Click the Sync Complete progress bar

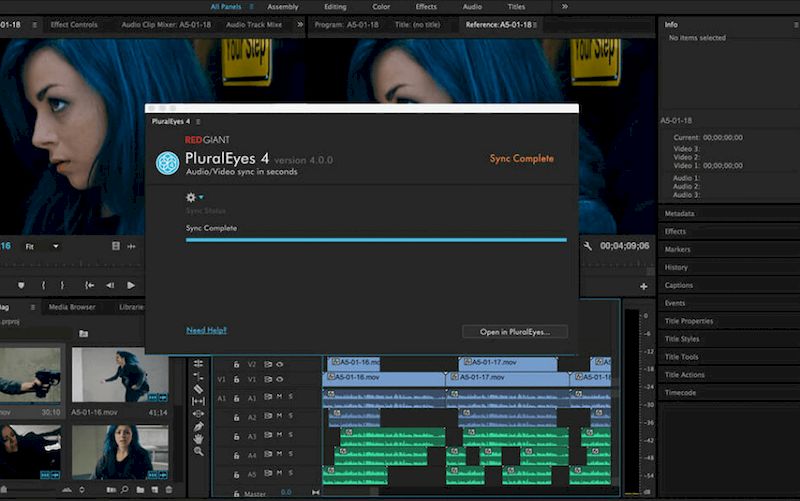click(x=376, y=240)
